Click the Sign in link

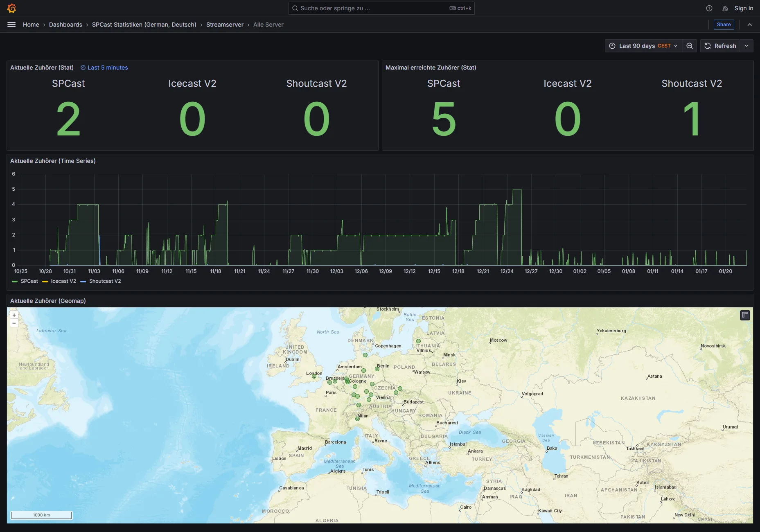(744, 8)
